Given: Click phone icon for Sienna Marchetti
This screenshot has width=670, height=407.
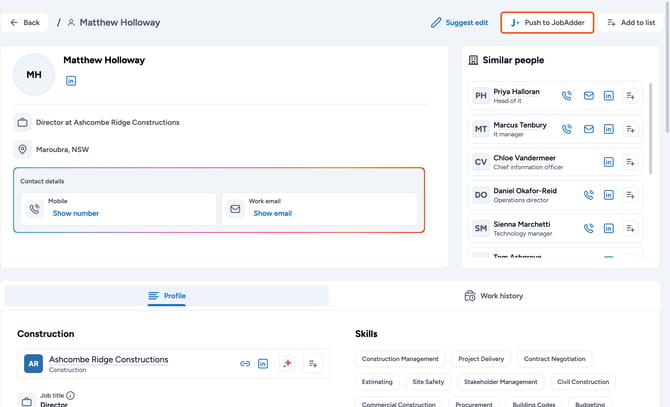Looking at the screenshot, I should pos(588,228).
